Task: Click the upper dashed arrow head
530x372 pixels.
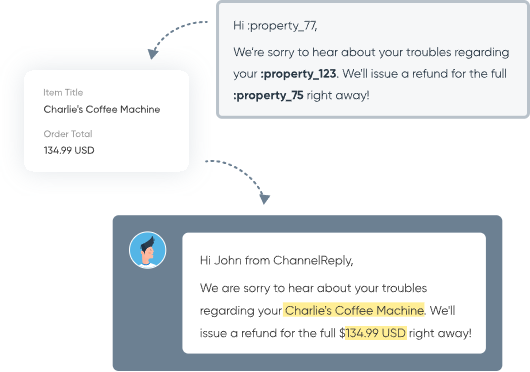Action: (153, 54)
